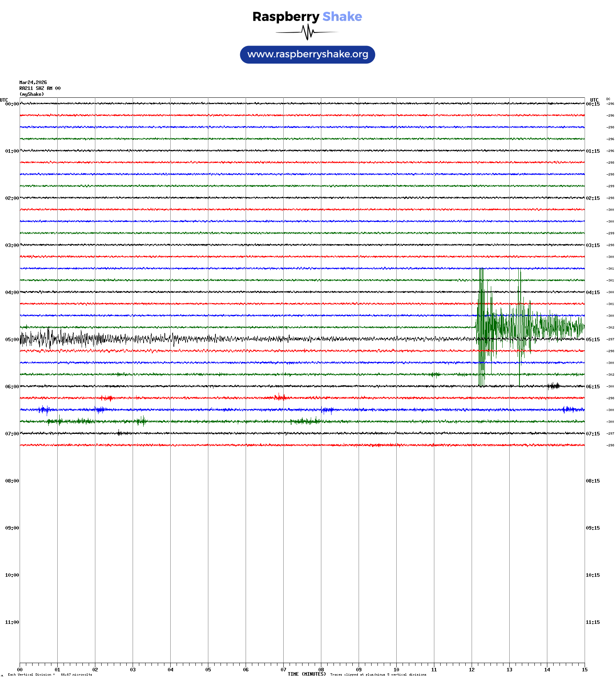Click the TIME (MINUTES) axis title
This screenshot has height=680, width=616.
(x=306, y=674)
